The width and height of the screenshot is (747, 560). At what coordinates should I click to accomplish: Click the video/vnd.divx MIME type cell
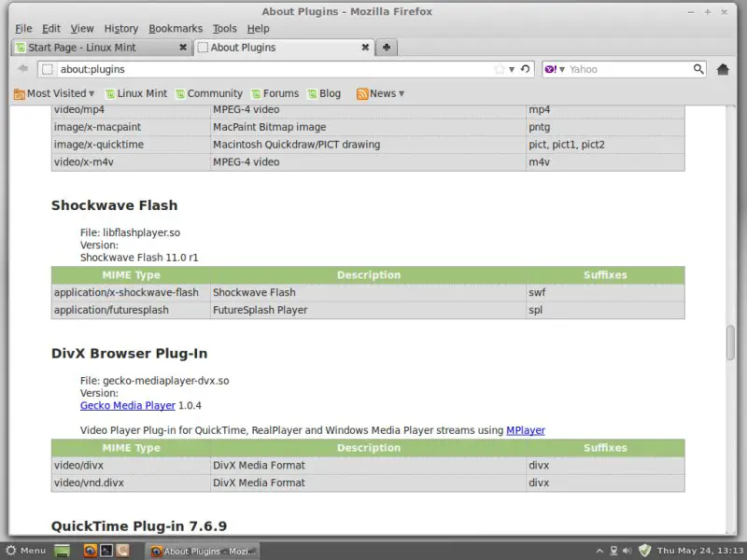click(x=131, y=483)
